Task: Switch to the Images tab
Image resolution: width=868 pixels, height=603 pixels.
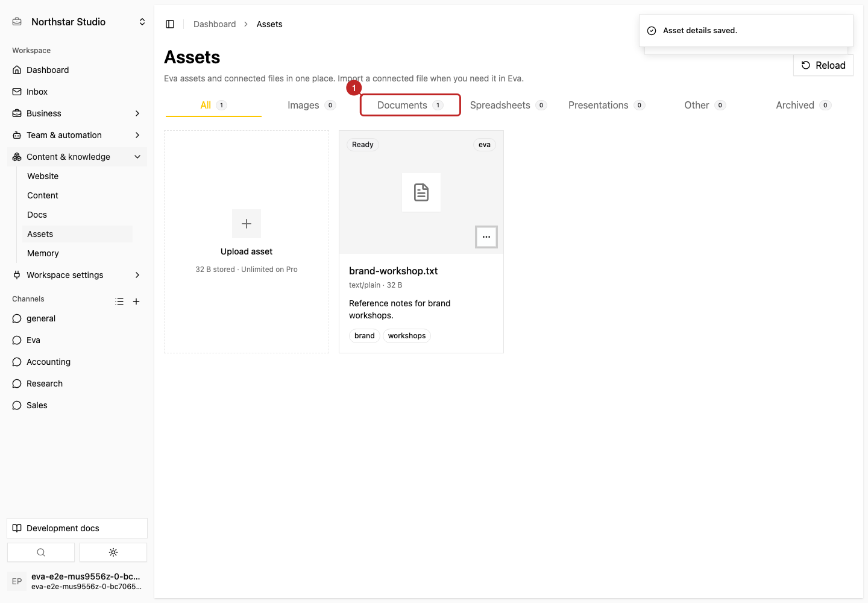Action: [x=312, y=105]
